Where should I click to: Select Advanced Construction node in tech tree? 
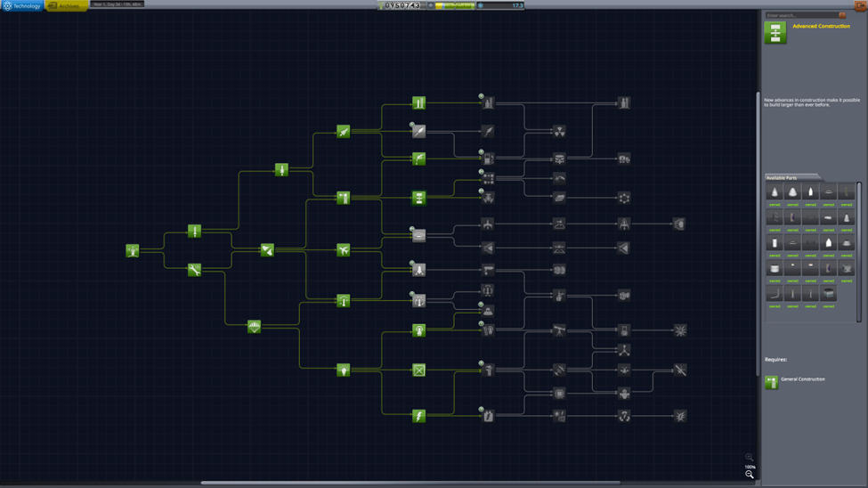coord(419,198)
